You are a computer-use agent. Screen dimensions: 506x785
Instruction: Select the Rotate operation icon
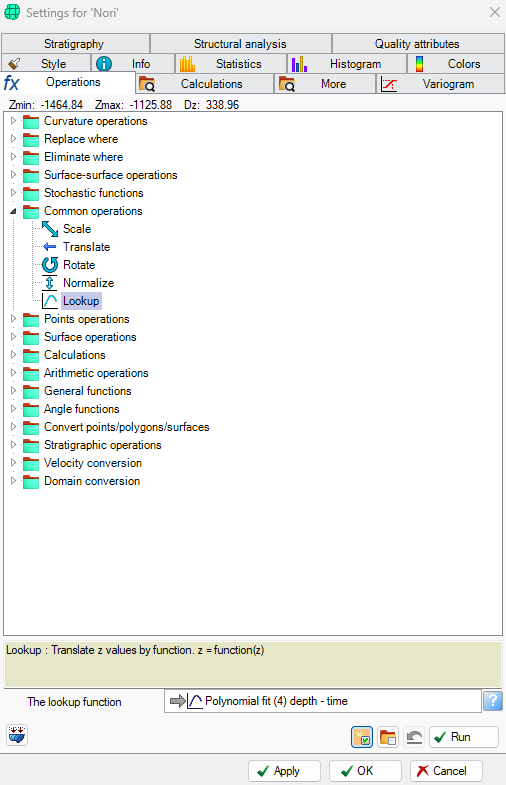point(50,265)
